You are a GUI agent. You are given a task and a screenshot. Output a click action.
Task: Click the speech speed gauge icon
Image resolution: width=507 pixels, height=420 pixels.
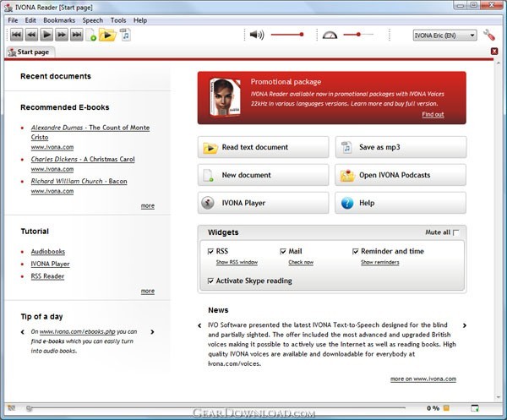330,35
